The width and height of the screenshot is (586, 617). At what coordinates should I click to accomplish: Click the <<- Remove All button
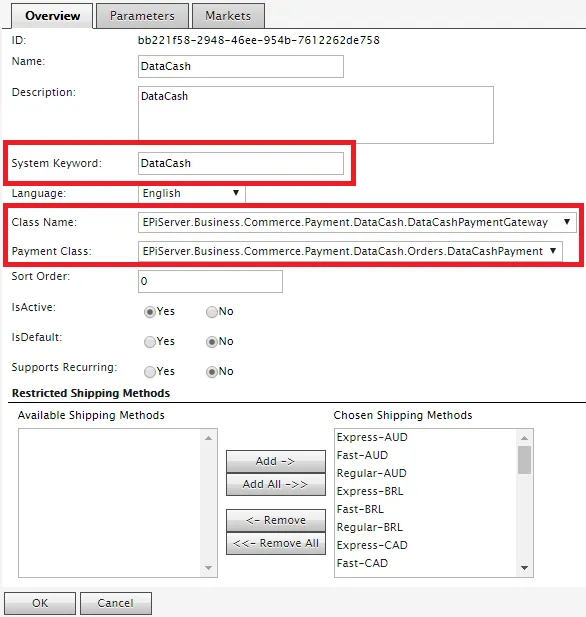click(x=275, y=543)
